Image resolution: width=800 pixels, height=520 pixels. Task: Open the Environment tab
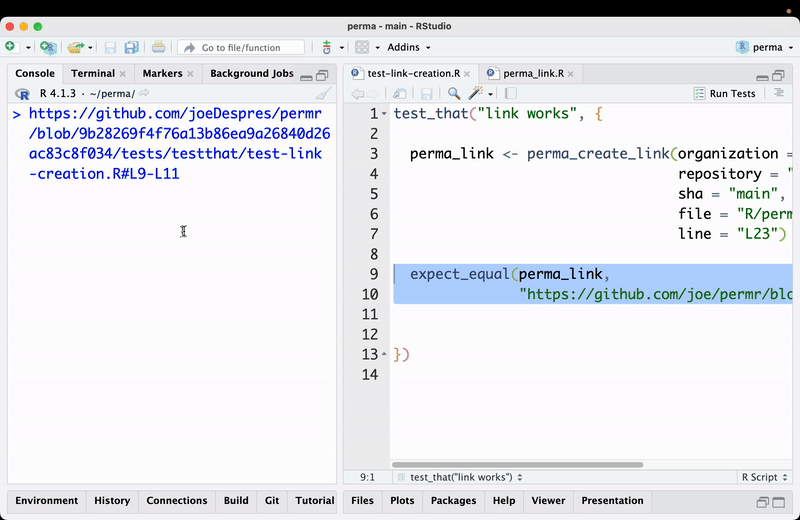pos(46,501)
